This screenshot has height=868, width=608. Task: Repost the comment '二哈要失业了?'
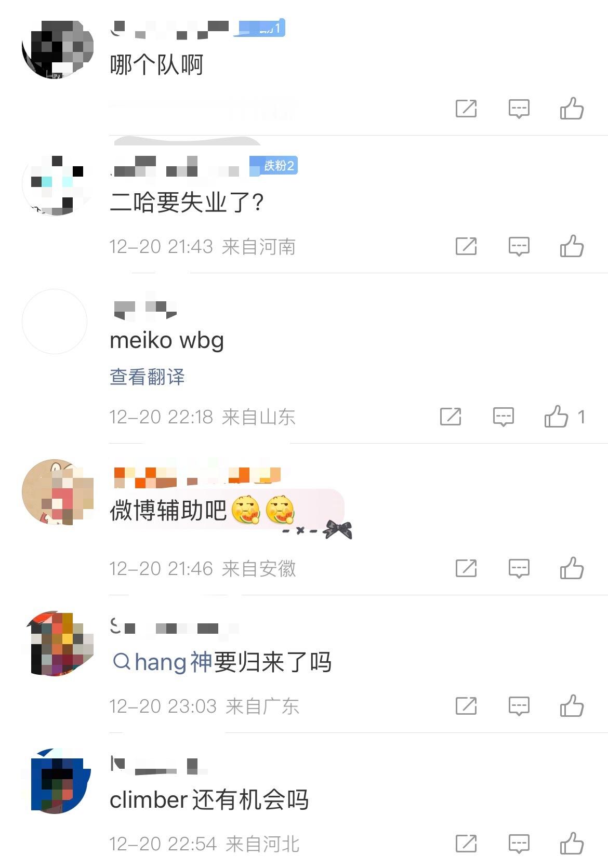(x=466, y=246)
